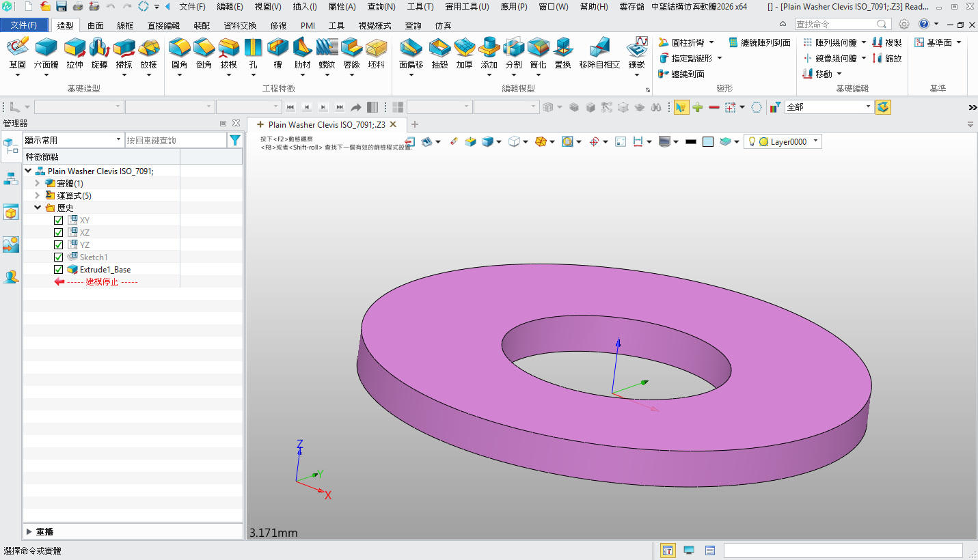Select the 掃掠 sweep tool

click(x=124, y=53)
